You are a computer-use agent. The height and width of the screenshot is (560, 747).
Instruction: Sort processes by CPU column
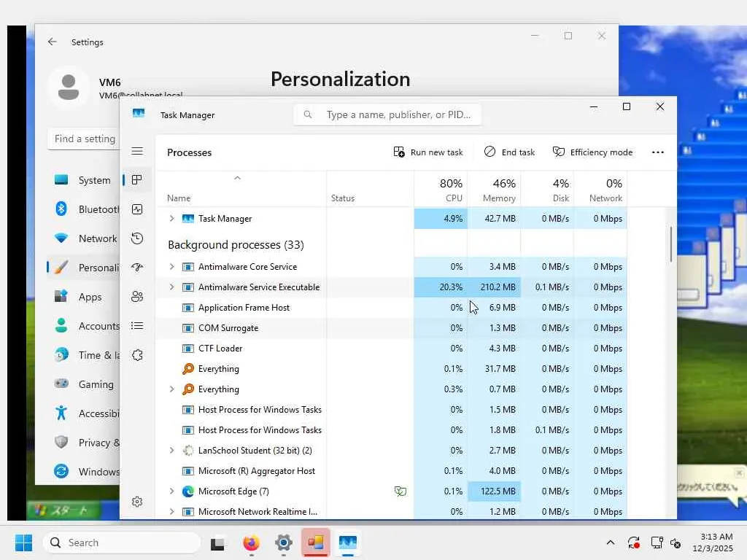pos(441,190)
